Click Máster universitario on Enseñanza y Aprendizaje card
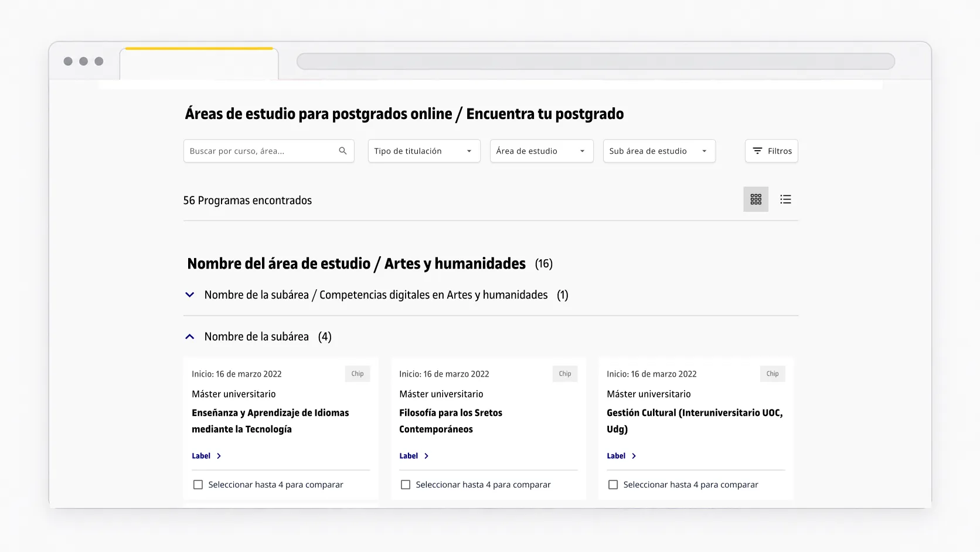Screen dimensions: 980x552 (234, 394)
